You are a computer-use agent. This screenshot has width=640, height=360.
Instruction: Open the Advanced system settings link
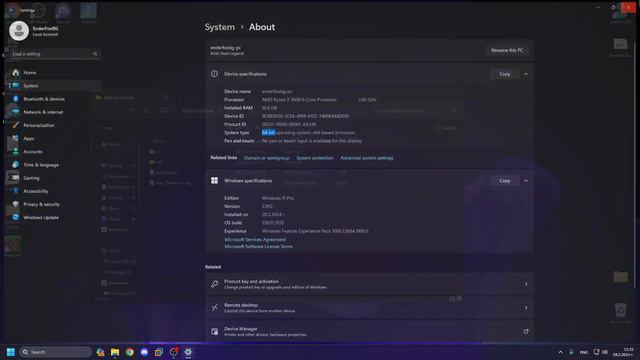click(367, 158)
